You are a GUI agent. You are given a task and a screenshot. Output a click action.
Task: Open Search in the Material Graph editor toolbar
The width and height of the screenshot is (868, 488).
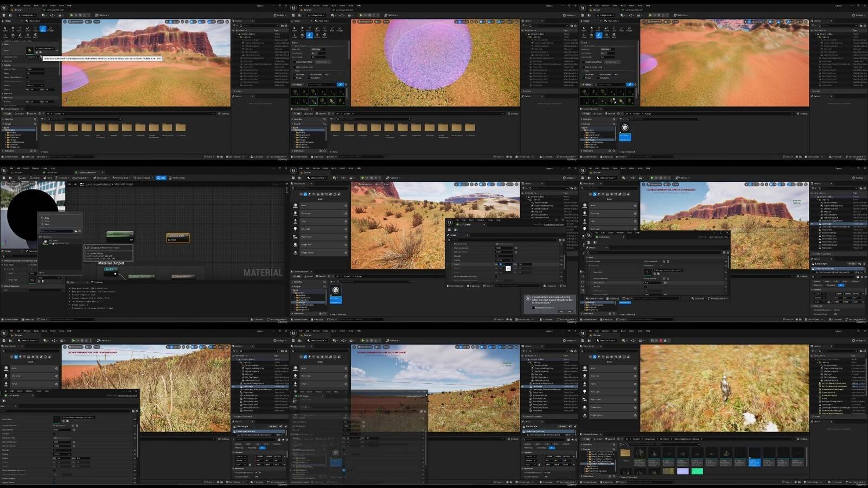pos(35,178)
